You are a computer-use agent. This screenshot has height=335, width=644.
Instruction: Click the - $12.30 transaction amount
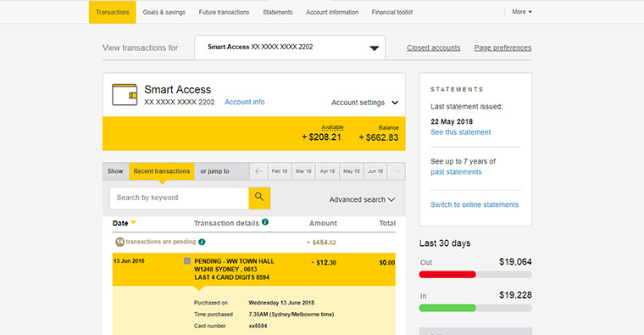click(324, 263)
